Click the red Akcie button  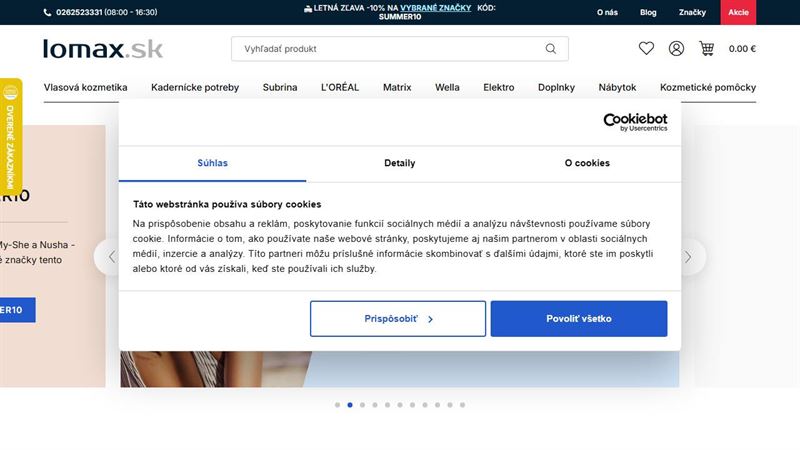click(x=738, y=12)
